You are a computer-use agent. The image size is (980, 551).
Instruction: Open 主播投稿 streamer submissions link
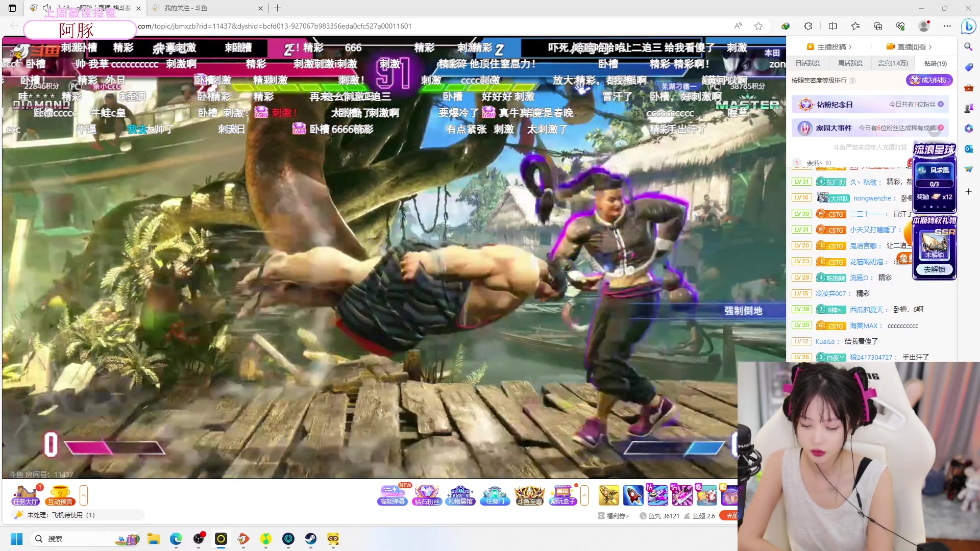[x=829, y=47]
